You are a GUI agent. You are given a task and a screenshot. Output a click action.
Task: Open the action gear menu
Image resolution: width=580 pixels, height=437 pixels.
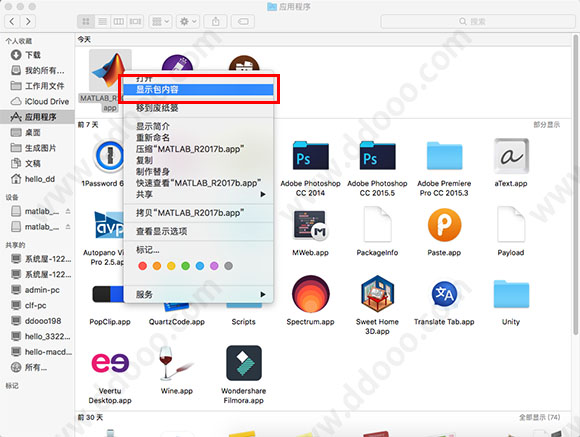click(188, 21)
